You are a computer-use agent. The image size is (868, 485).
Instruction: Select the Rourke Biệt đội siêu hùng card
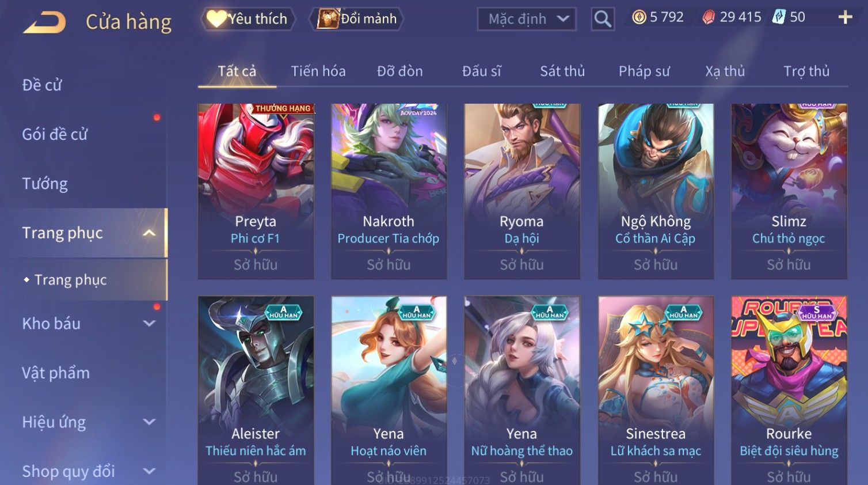[x=789, y=391]
